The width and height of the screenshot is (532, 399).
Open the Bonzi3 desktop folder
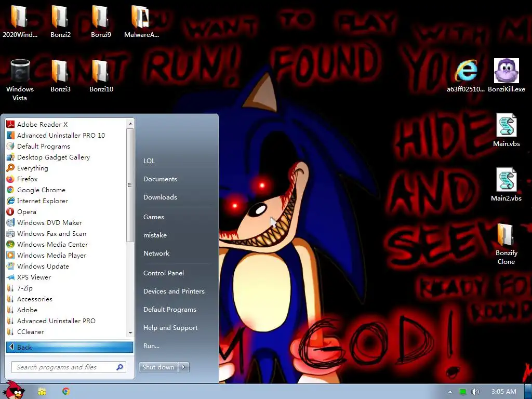[x=60, y=75]
